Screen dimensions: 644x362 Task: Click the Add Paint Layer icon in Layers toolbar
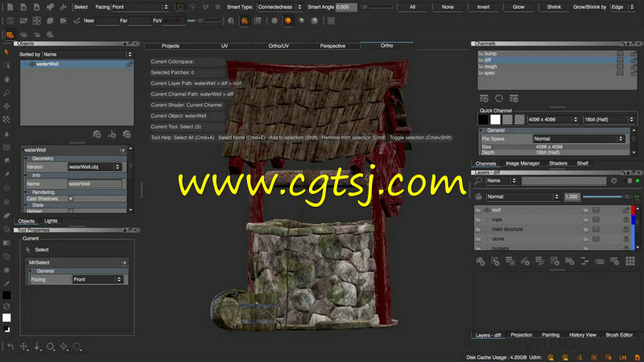coord(480,261)
